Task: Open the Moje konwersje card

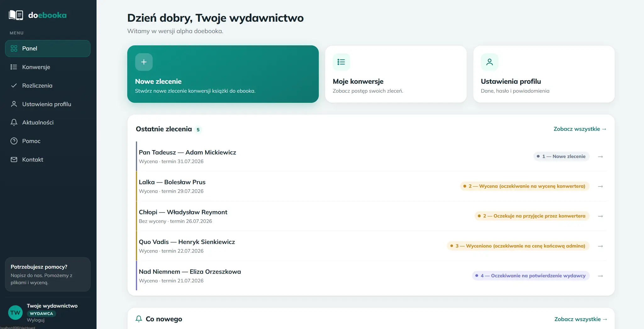Action: 396,74
